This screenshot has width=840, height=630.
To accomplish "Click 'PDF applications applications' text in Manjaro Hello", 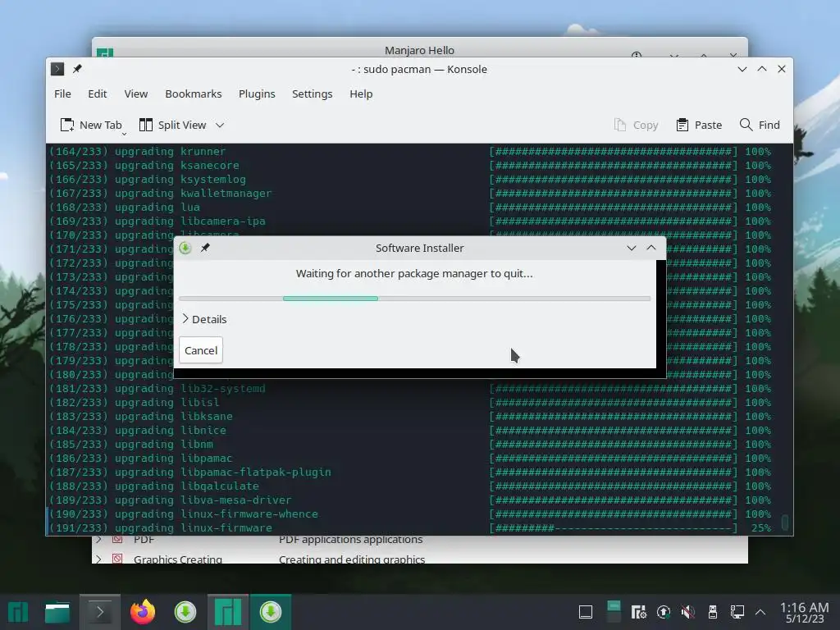I will coord(351,540).
